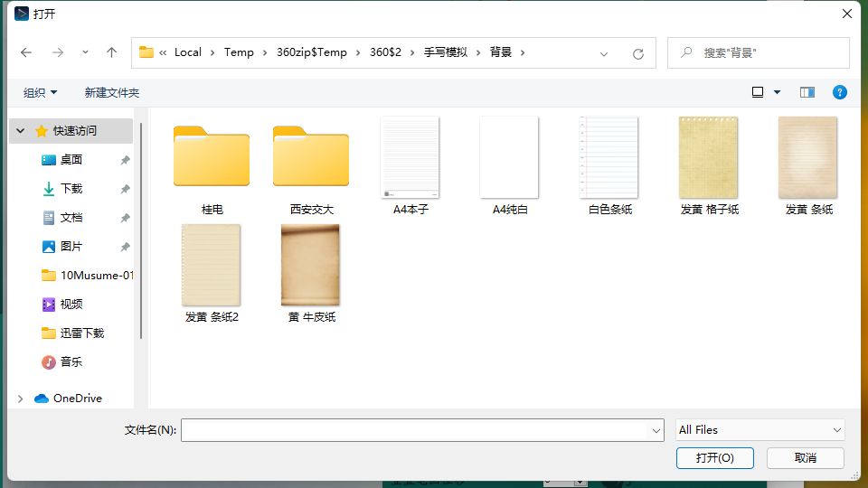Open recent locations chevron beside forward arrow
The image size is (868, 488).
pyautogui.click(x=85, y=52)
